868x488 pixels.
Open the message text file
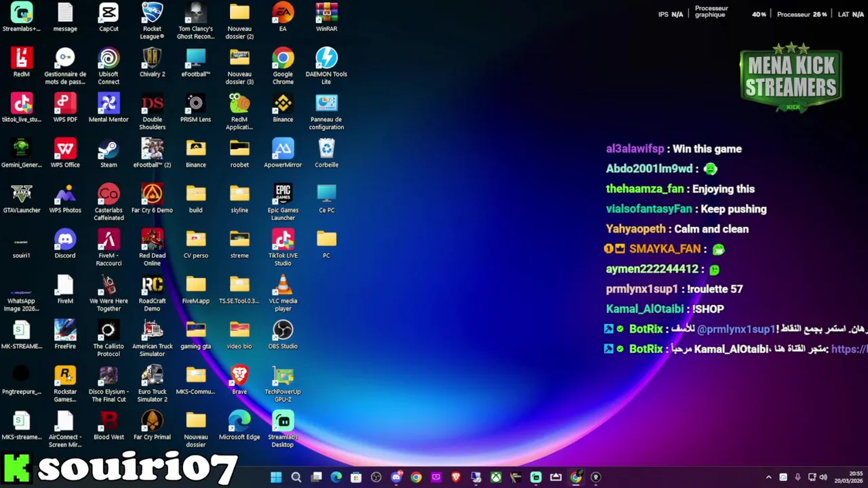click(x=65, y=18)
